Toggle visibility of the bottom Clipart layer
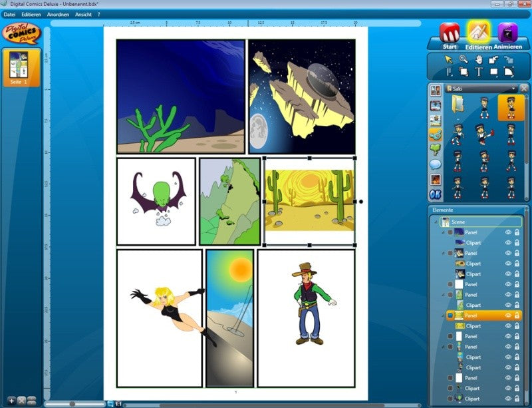The height and width of the screenshot is (408, 532). pos(508,399)
